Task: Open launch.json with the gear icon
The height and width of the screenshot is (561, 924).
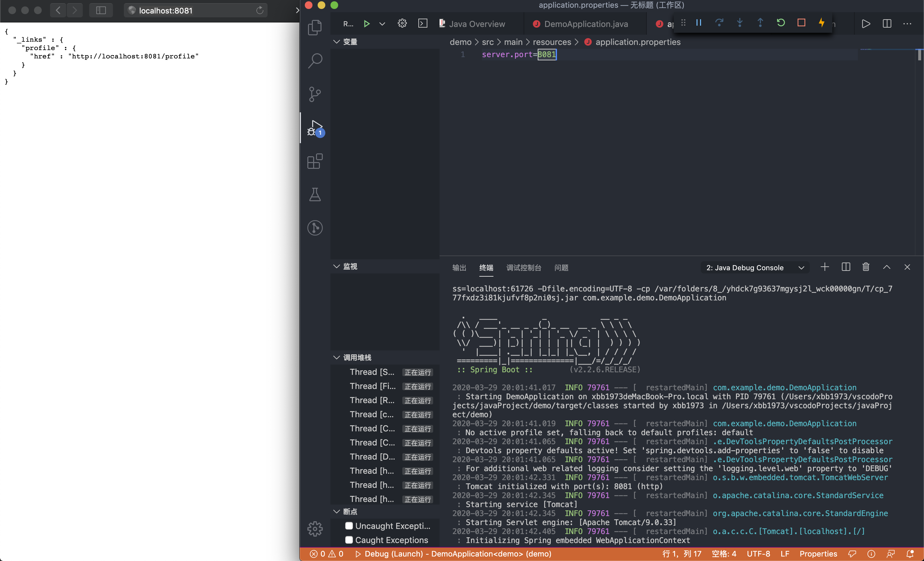Action: (x=402, y=24)
